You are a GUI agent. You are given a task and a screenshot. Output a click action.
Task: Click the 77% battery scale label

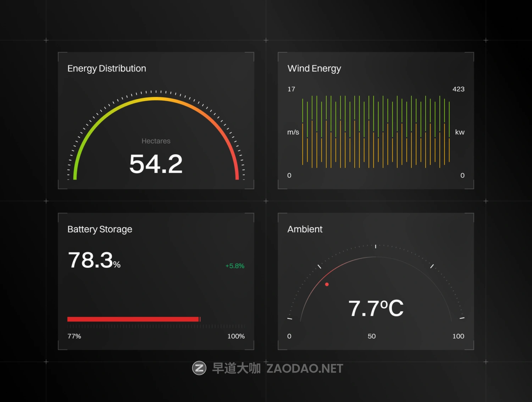(x=74, y=336)
